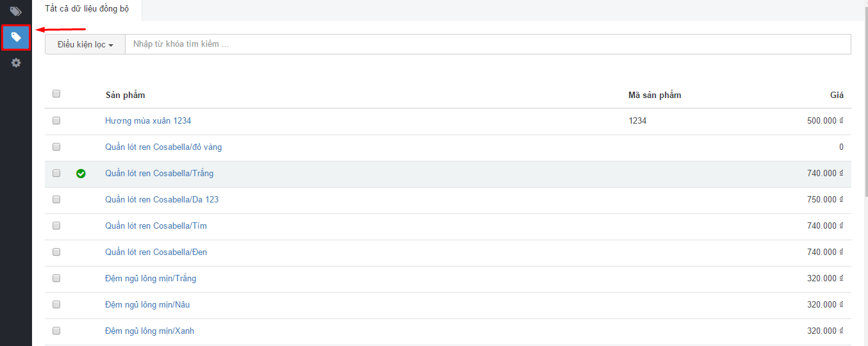
Task: Open Đệm ngủ lông mịn/Xanh product link
Action: 150,331
